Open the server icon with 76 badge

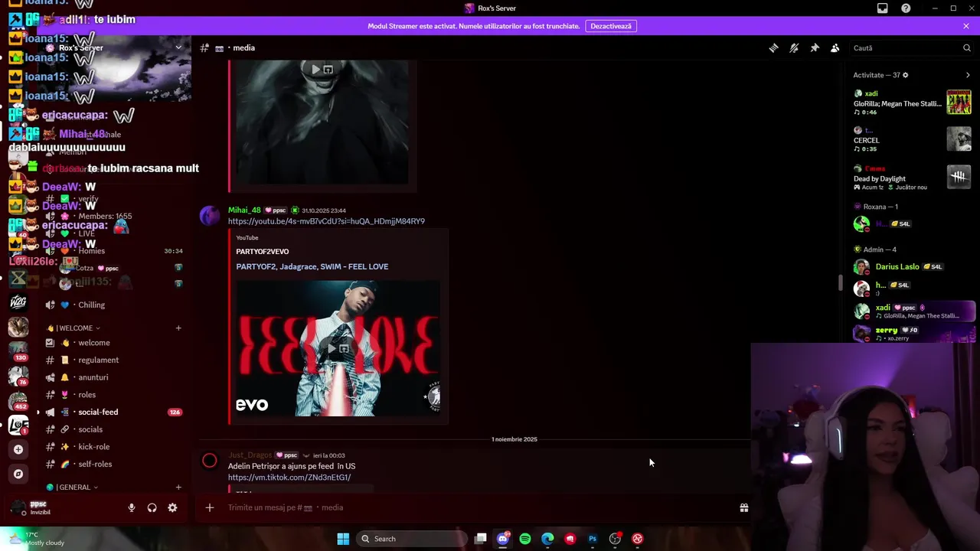tap(18, 376)
